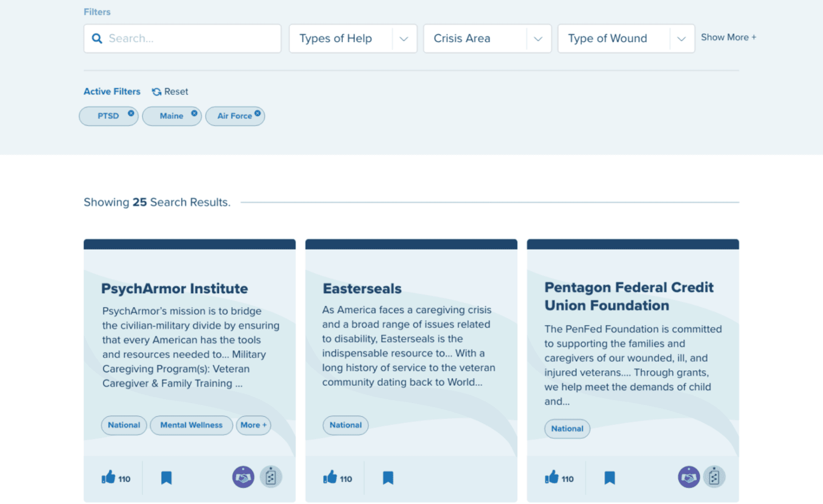
Task: Click National tag on Easterseals card
Action: tap(345, 425)
